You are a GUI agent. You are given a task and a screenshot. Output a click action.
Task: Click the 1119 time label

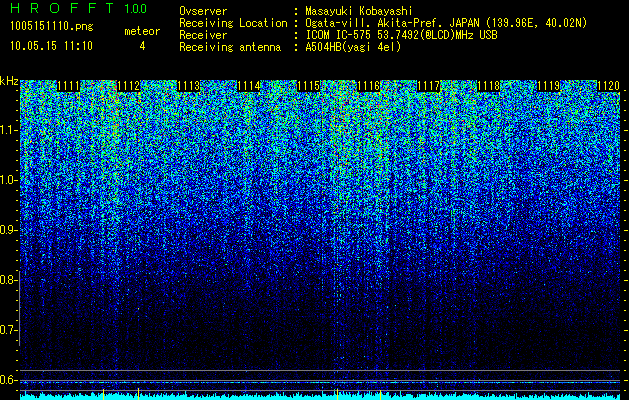tap(548, 86)
